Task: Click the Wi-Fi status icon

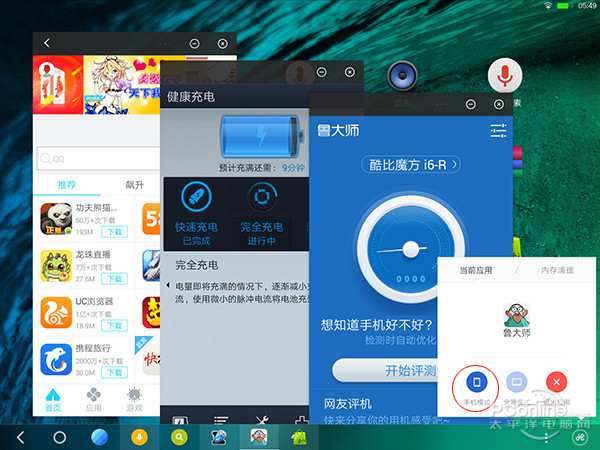Action: (548, 5)
